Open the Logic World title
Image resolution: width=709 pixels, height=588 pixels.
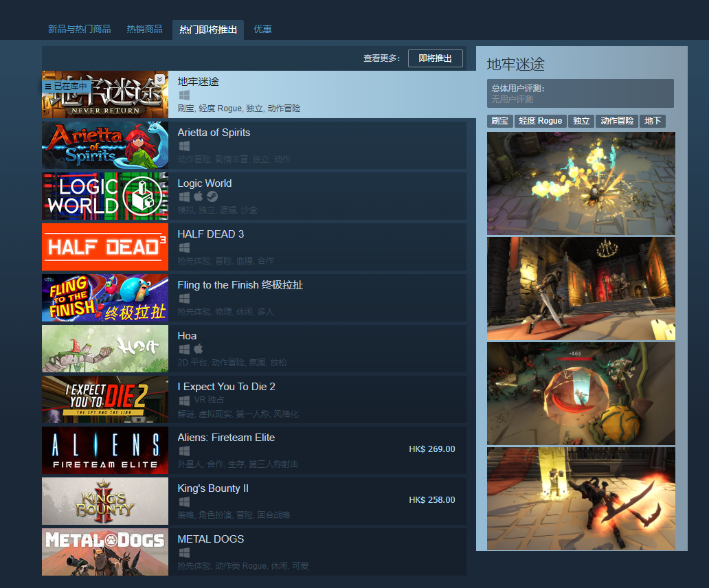tap(204, 183)
